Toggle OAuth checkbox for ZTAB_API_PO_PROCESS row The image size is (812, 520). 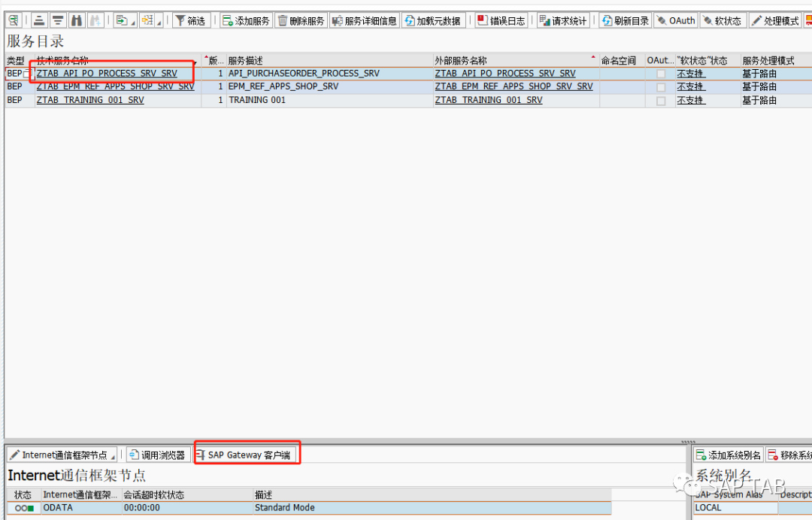[x=661, y=74]
